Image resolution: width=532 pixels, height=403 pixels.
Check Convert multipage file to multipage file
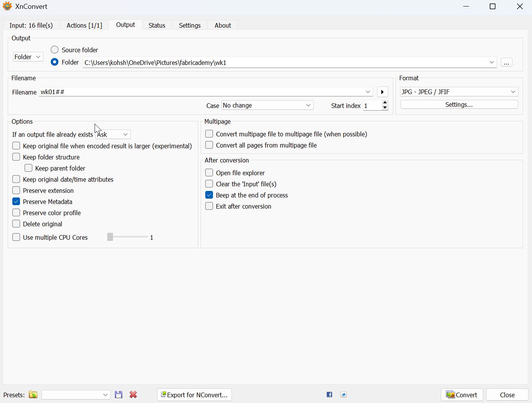click(209, 134)
